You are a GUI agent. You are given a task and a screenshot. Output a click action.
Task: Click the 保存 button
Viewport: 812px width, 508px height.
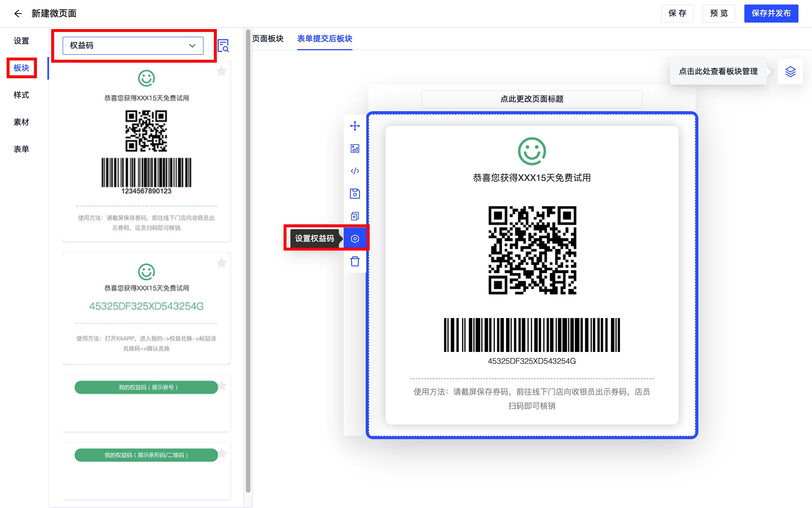point(677,14)
